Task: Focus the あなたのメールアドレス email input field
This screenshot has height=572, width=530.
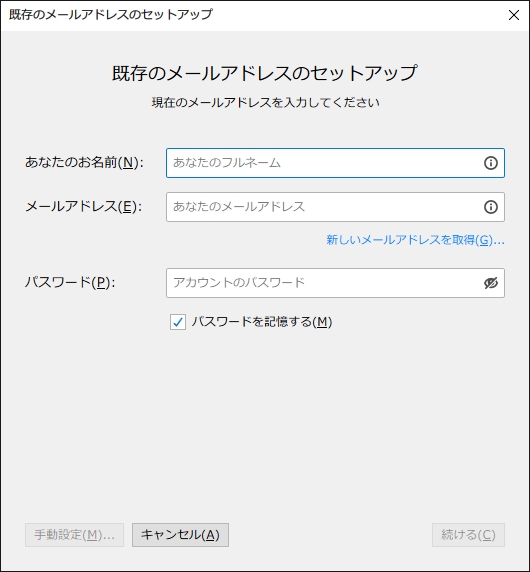Action: (335, 207)
